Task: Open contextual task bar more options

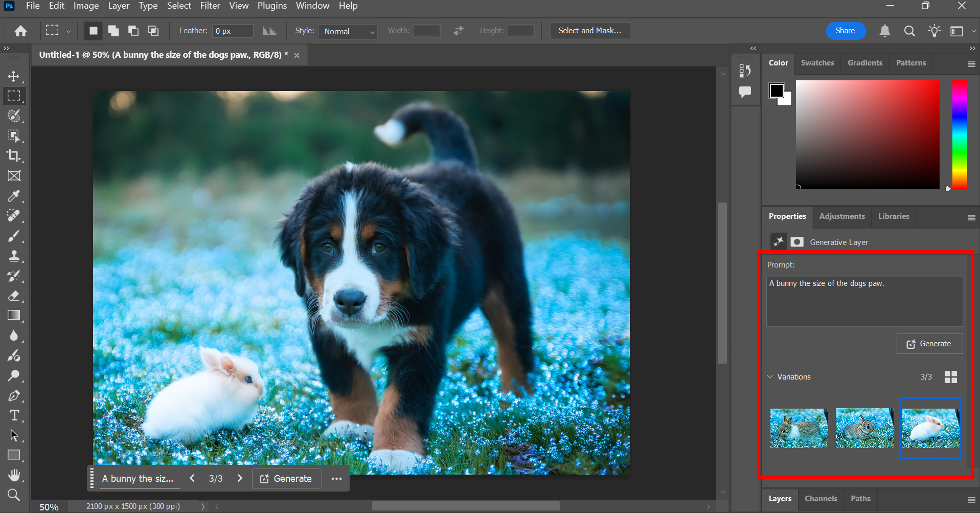Action: point(336,478)
